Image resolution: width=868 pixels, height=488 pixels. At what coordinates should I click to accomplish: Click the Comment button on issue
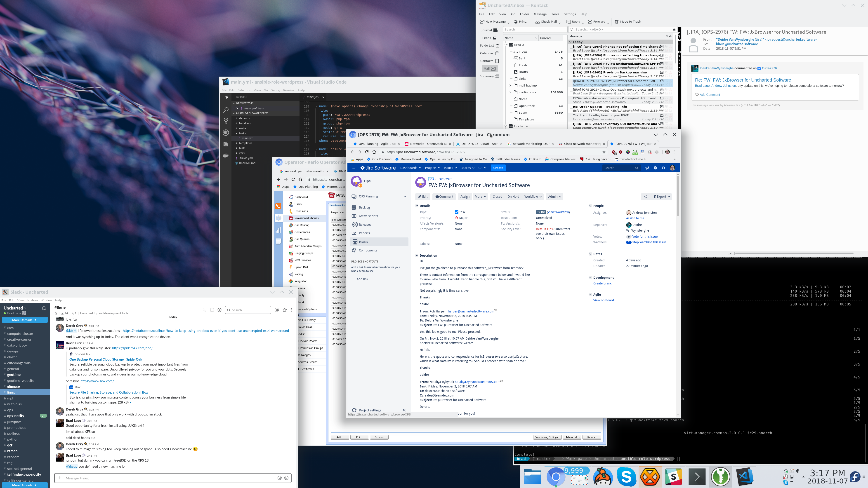(444, 197)
